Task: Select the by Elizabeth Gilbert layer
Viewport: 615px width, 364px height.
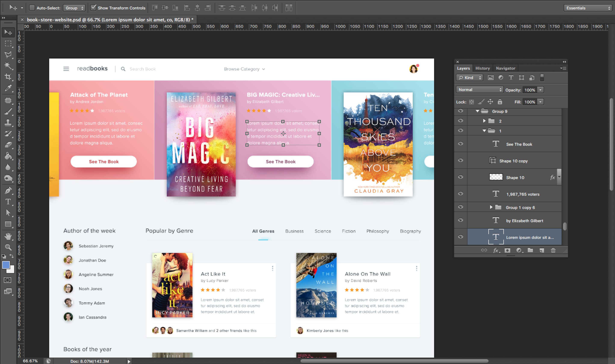Action: point(524,221)
